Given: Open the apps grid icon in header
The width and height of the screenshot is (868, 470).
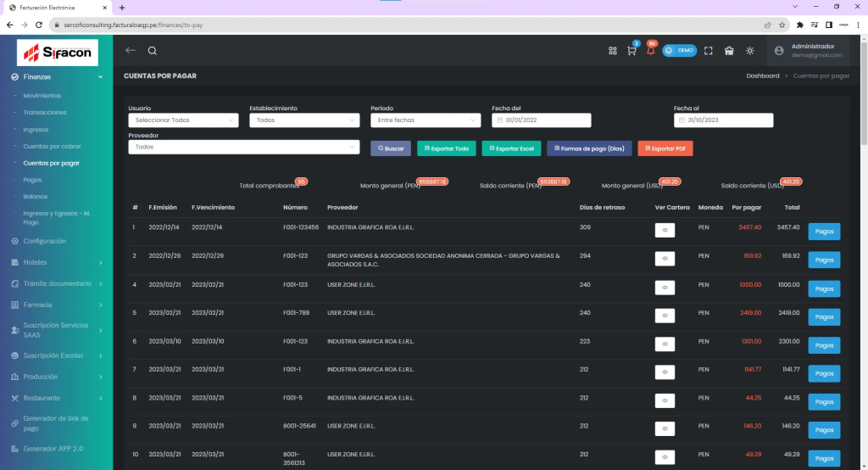Looking at the screenshot, I should [613, 51].
